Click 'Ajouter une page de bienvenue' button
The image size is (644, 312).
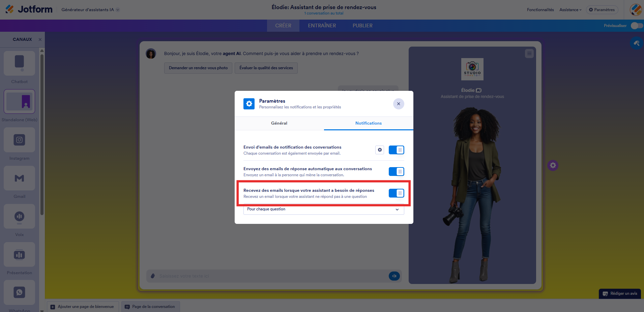[x=83, y=307]
